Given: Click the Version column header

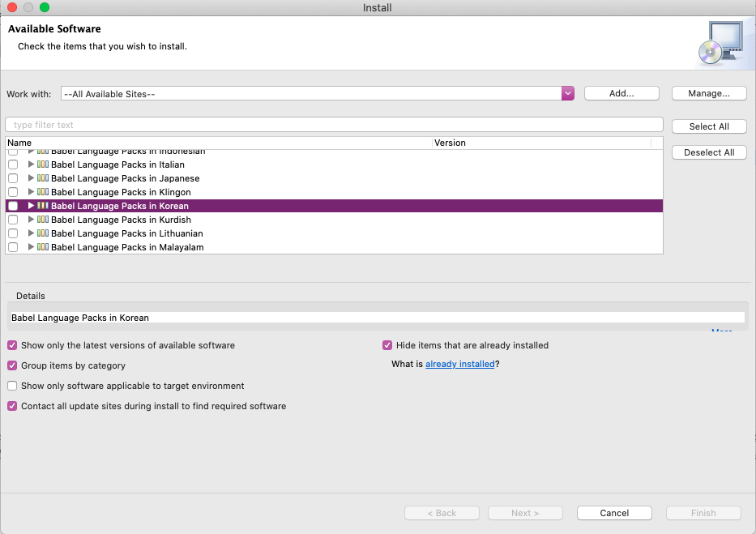Looking at the screenshot, I should click(x=542, y=143).
